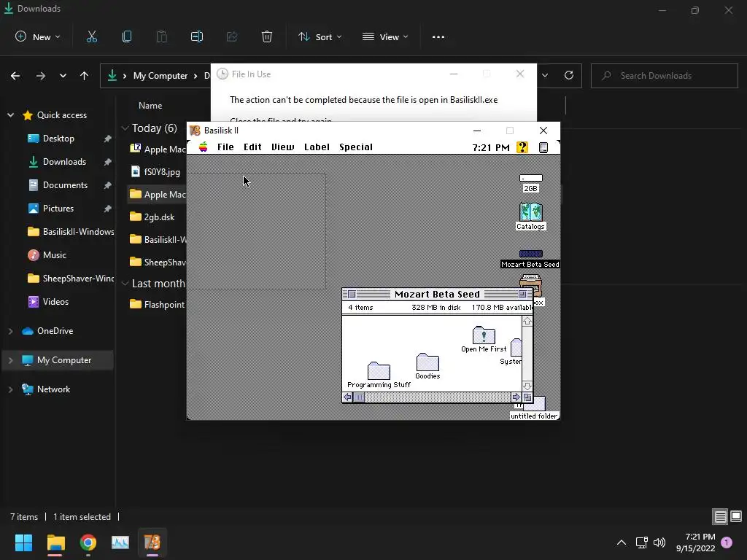The image size is (747, 560).
Task: Click the New button in Explorer toolbar
Action: coord(38,36)
